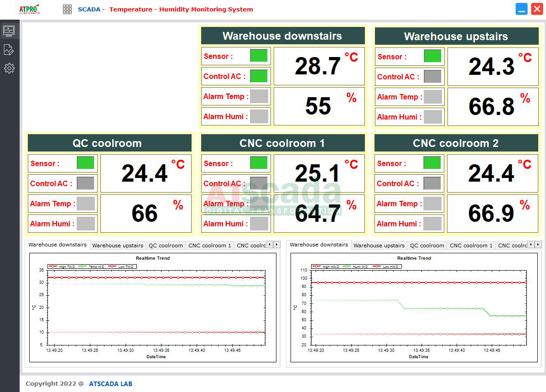
Task: Click the ATPRO logo
Action: tap(30, 9)
